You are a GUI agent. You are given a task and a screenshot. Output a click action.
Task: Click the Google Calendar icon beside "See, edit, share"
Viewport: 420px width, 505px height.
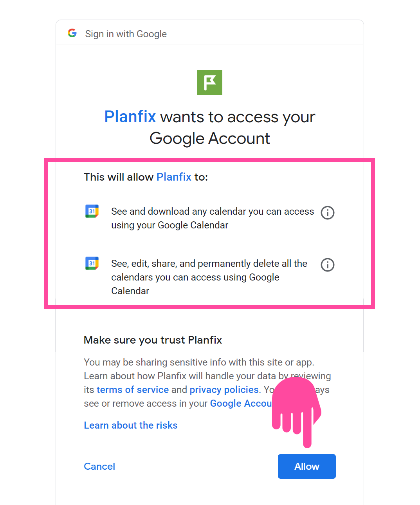pyautogui.click(x=92, y=263)
